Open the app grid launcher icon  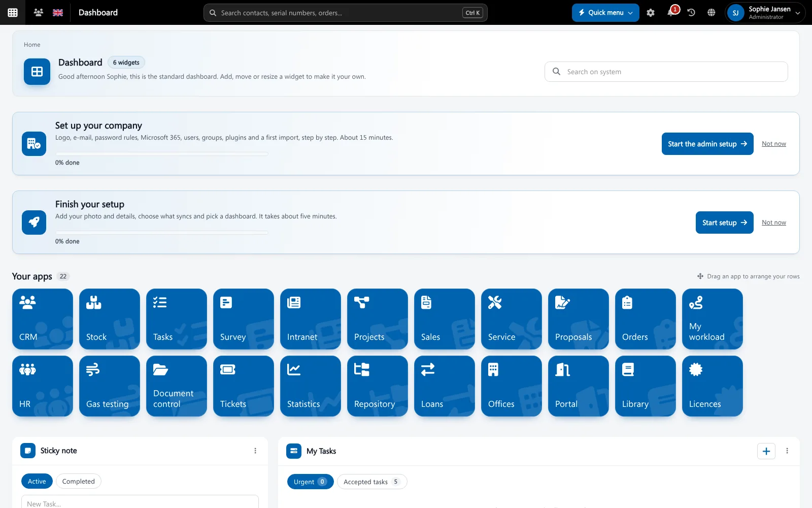pos(13,12)
